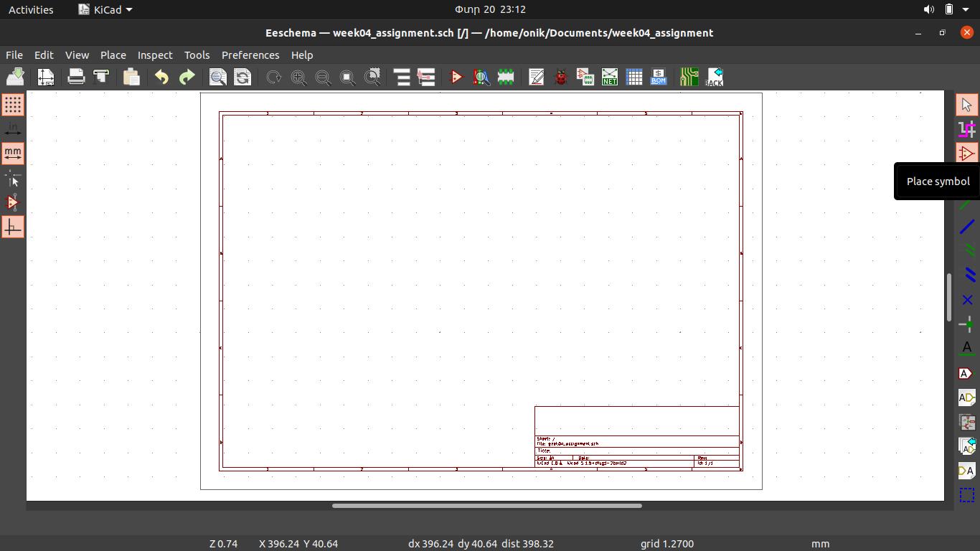Open the Tools menu
This screenshot has height=551, width=980.
pos(197,55)
